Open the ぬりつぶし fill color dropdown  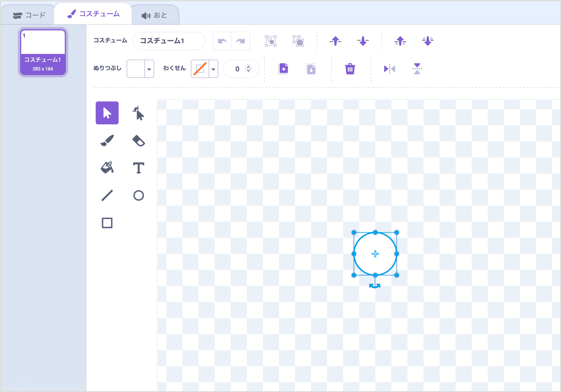[x=149, y=69]
